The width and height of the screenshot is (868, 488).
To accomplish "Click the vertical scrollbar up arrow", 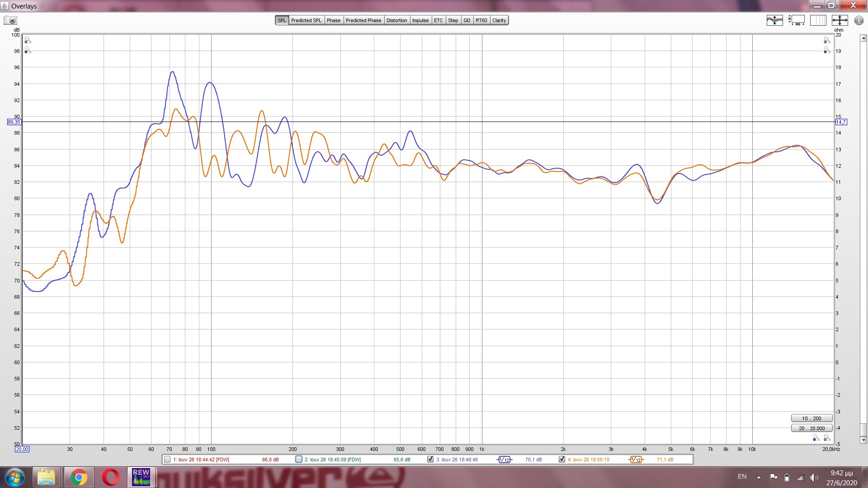I will click(x=863, y=38).
